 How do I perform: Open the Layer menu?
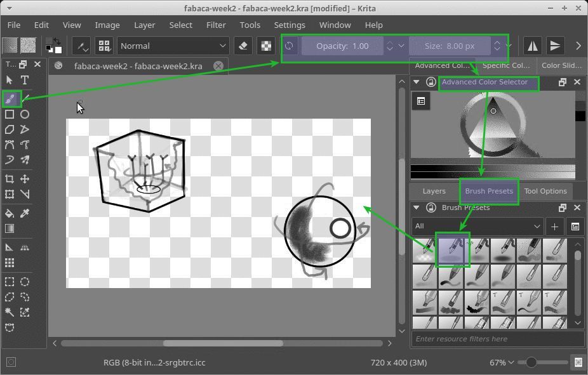coord(145,25)
